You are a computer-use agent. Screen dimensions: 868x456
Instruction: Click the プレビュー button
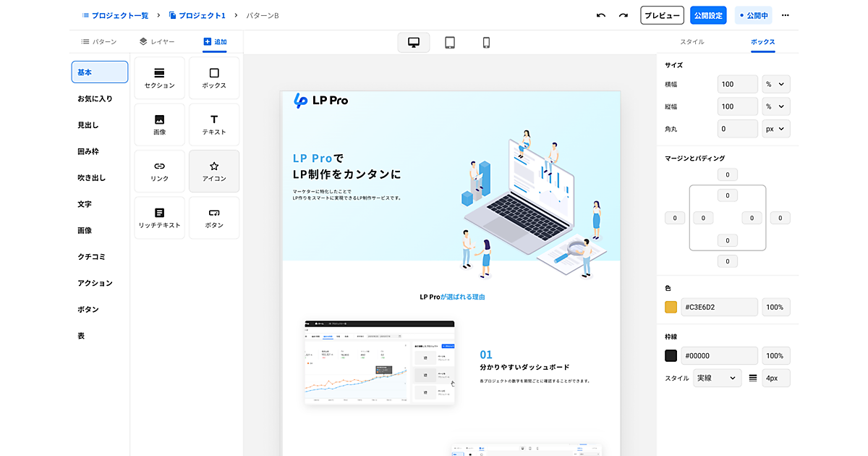click(x=662, y=15)
